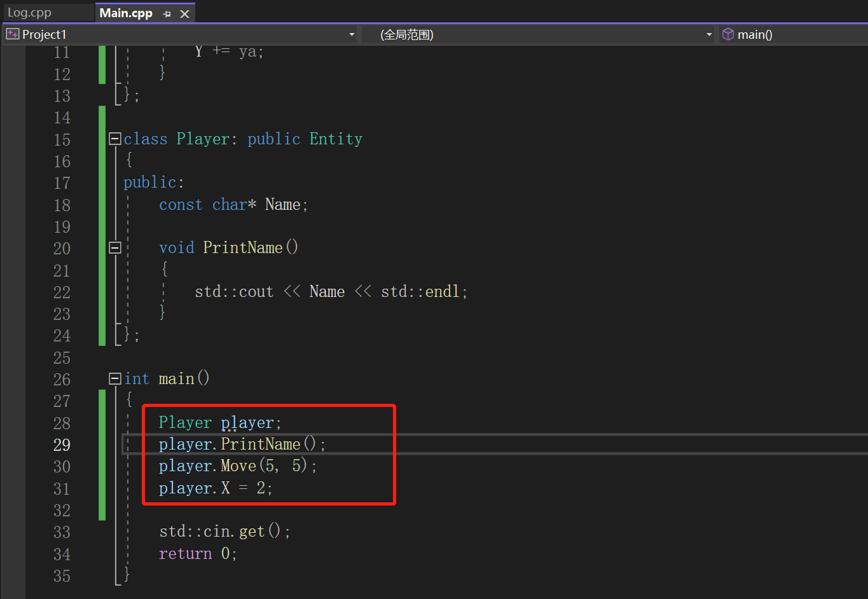Image resolution: width=868 pixels, height=599 pixels.
Task: Open the Project1 dropdown
Action: pyautogui.click(x=352, y=34)
